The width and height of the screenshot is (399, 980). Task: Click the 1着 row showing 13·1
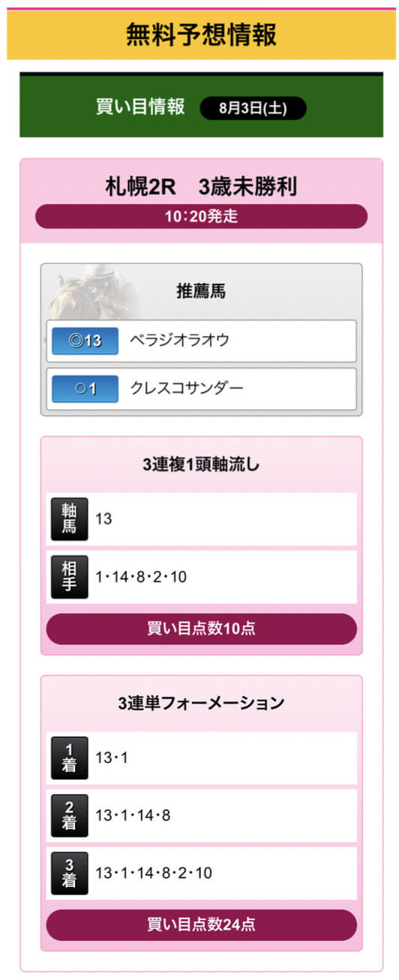click(201, 758)
